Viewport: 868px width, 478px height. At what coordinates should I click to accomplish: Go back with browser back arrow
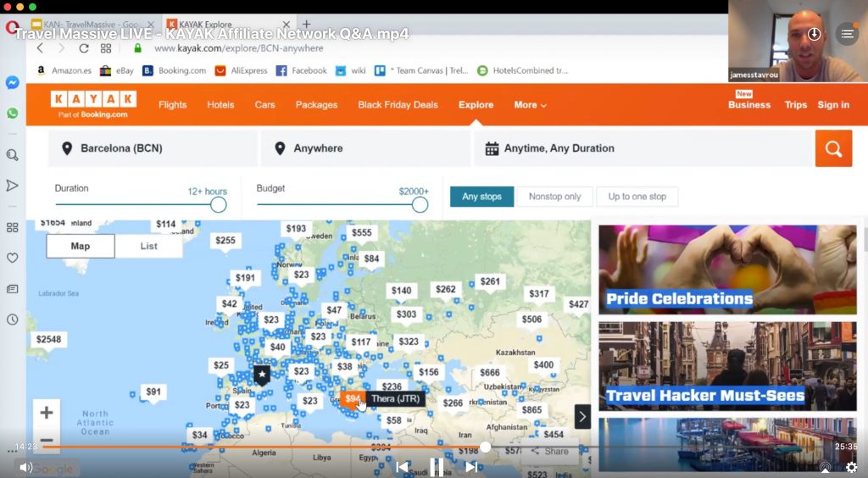click(x=40, y=48)
